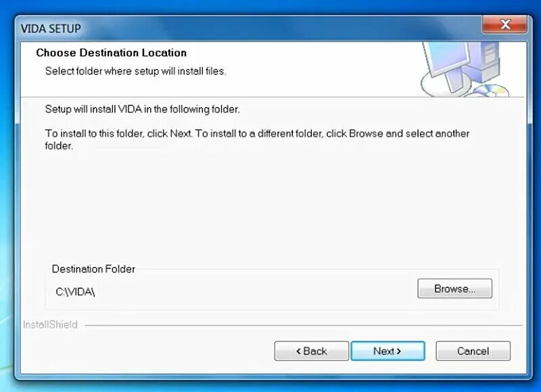Click the separator line beside InstallShield
This screenshot has height=392, width=541.
pos(304,325)
